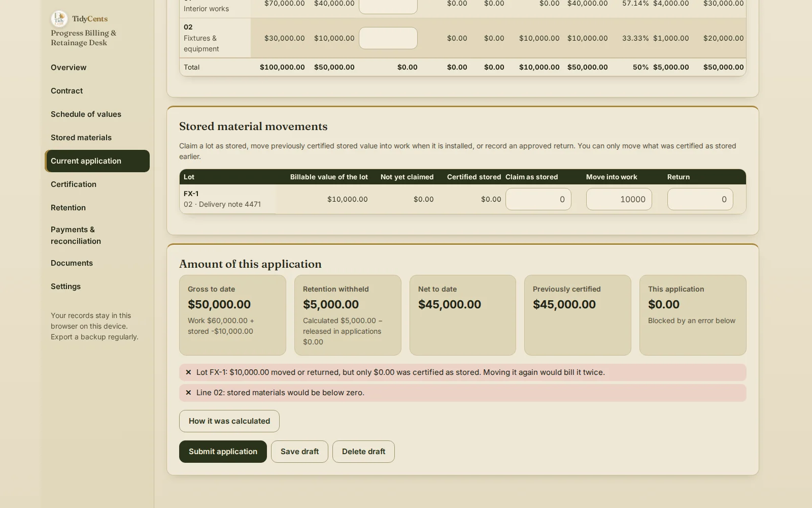Save the draft application
Image resolution: width=812 pixels, height=508 pixels.
299,452
